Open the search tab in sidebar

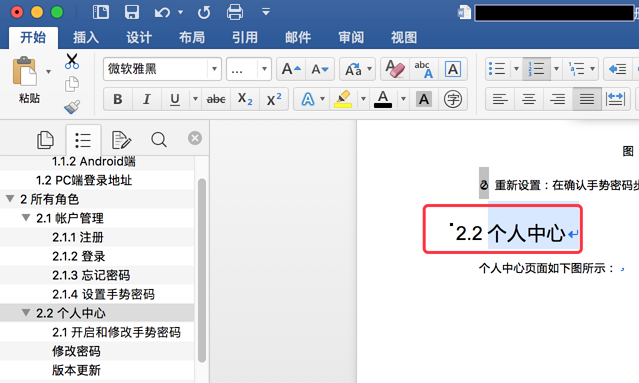(159, 140)
